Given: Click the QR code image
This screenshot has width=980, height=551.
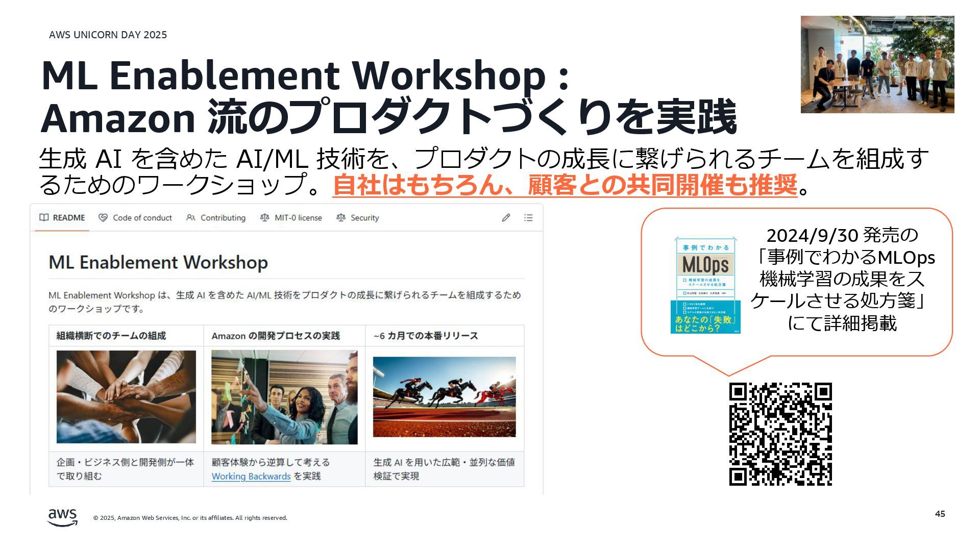Looking at the screenshot, I should point(780,434).
